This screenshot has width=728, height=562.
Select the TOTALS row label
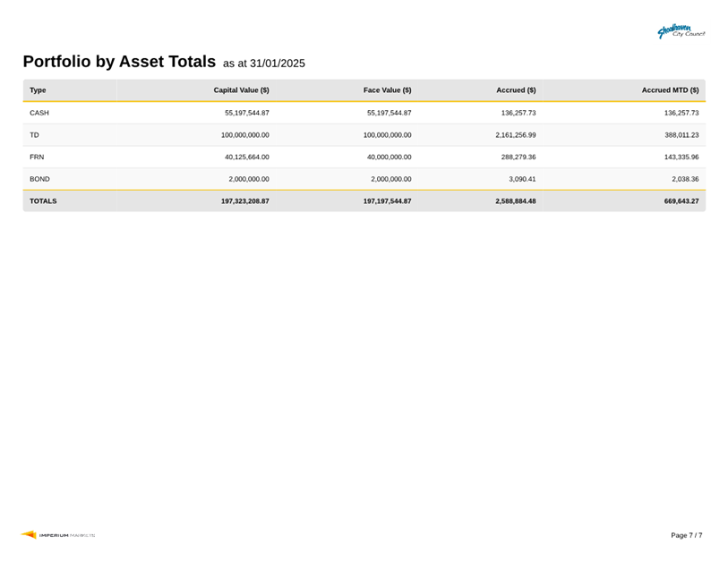(x=43, y=201)
